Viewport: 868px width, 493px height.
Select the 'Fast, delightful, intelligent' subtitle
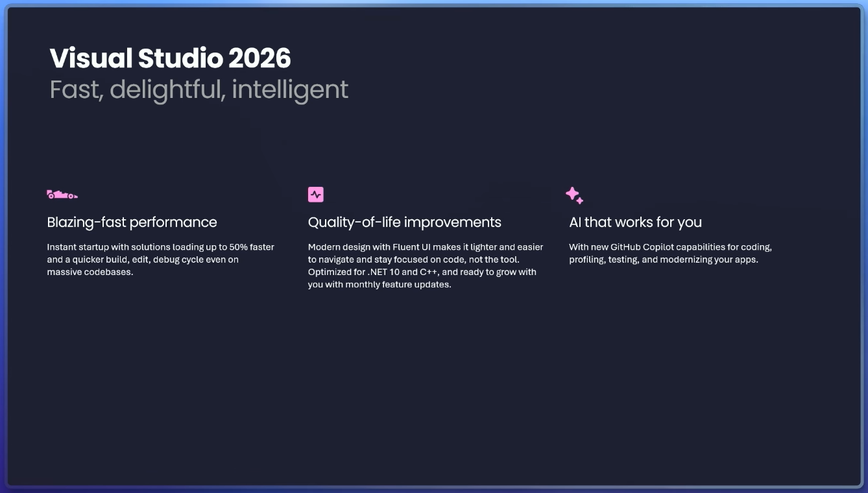pyautogui.click(x=199, y=90)
